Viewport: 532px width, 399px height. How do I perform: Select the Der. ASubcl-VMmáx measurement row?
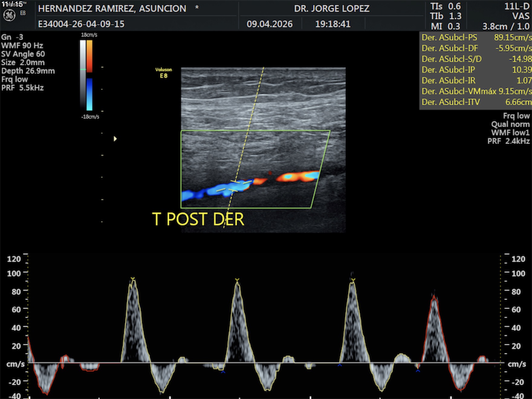pos(476,91)
